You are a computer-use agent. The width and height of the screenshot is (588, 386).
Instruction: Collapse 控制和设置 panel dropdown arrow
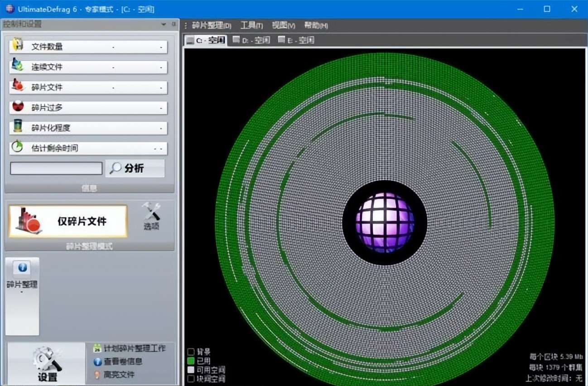click(163, 24)
